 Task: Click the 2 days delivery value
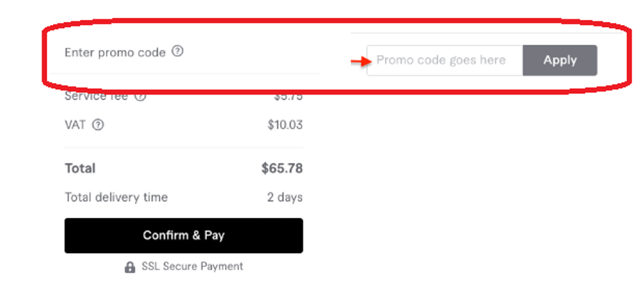[x=285, y=197]
